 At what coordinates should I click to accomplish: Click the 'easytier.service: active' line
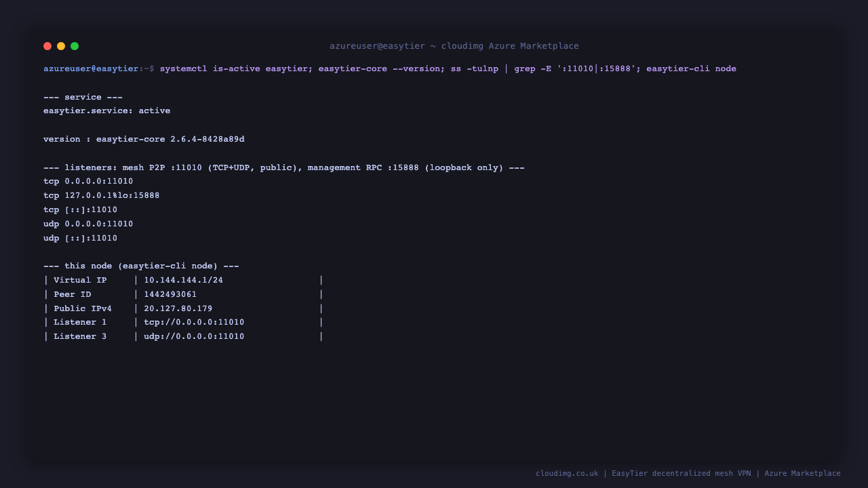(106, 110)
